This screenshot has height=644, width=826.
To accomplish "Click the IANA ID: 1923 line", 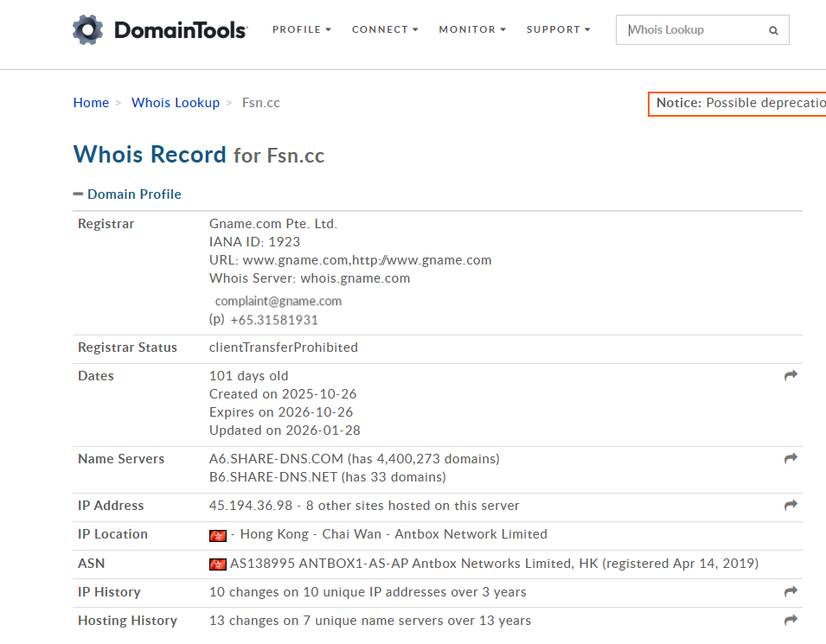I will (x=254, y=242).
